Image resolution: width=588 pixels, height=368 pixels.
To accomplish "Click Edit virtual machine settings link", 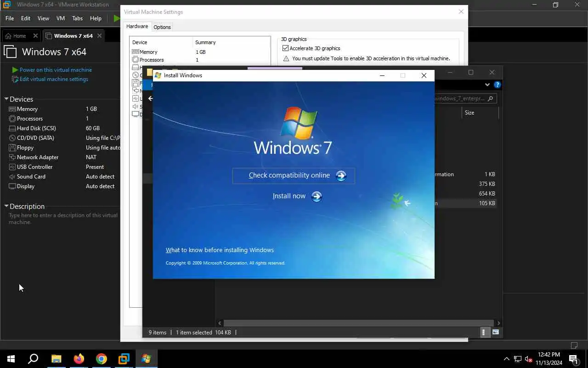I will point(54,79).
